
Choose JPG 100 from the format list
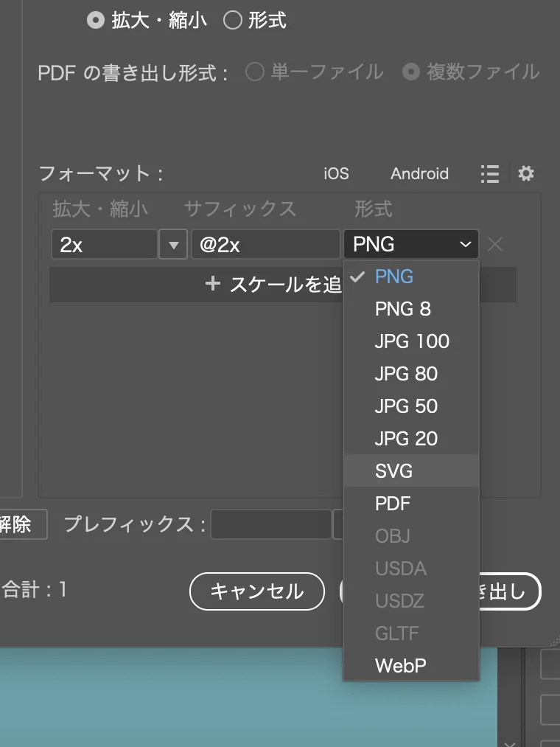tap(412, 341)
